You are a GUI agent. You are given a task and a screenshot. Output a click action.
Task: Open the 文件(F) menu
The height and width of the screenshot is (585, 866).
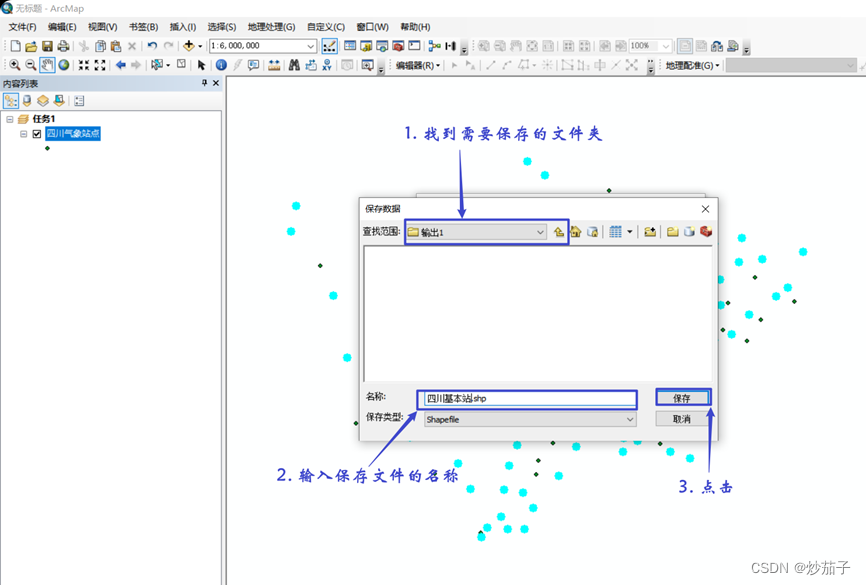tap(22, 27)
